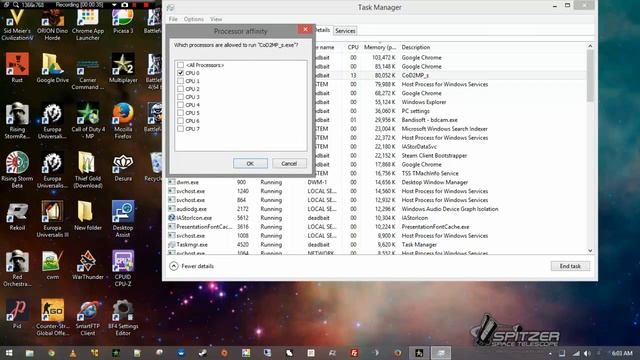
Task: Select the WarThunder desktop icon
Action: coord(88,265)
